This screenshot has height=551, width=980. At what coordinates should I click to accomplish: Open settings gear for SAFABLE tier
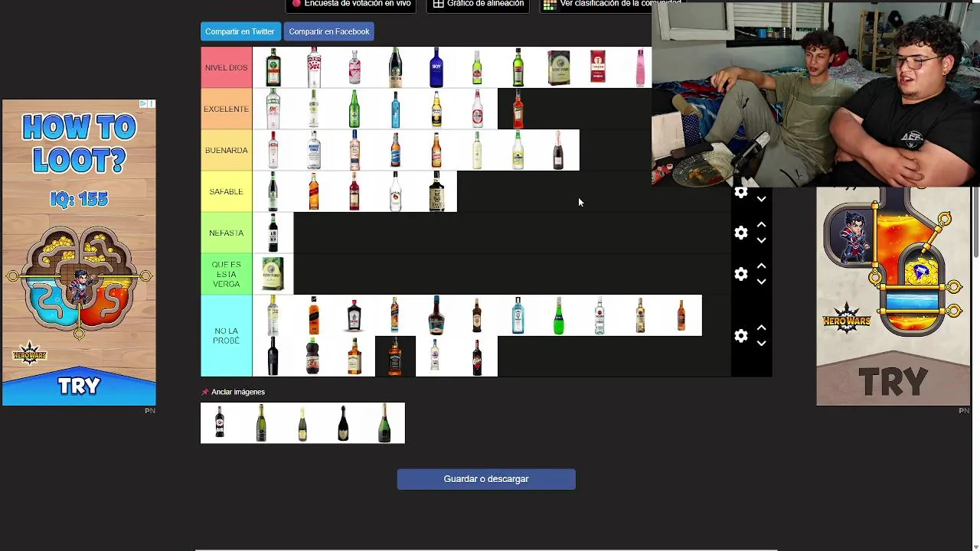pos(740,192)
